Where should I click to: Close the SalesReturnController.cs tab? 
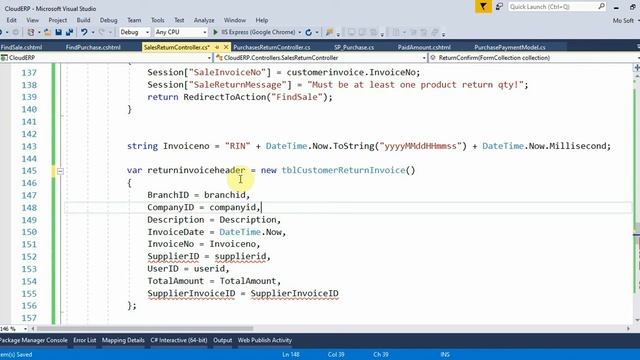(226, 47)
